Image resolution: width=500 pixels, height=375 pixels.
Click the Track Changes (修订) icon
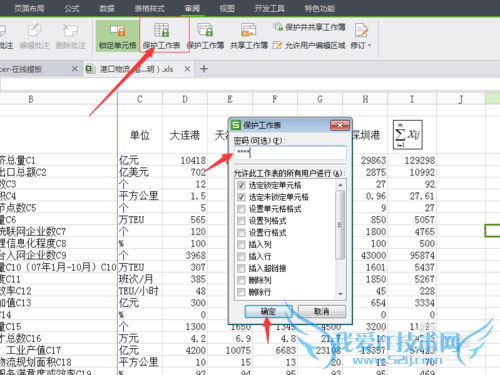[361, 30]
